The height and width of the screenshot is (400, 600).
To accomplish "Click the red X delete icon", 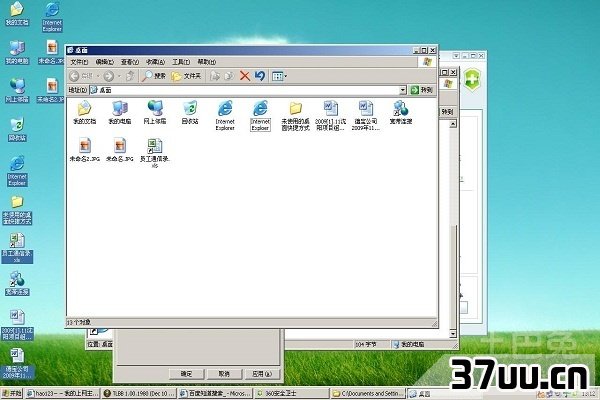I will click(245, 76).
